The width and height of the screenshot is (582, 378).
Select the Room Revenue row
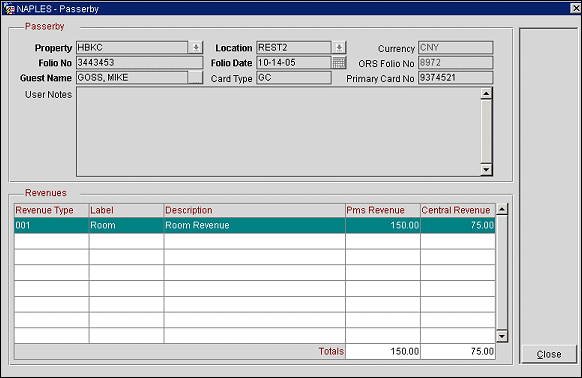255,225
